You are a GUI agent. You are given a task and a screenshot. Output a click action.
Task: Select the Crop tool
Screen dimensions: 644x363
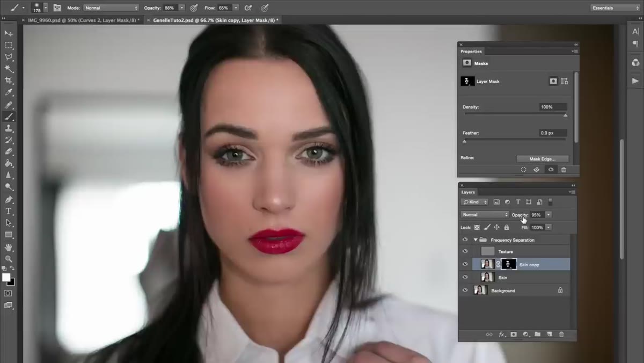(9, 81)
